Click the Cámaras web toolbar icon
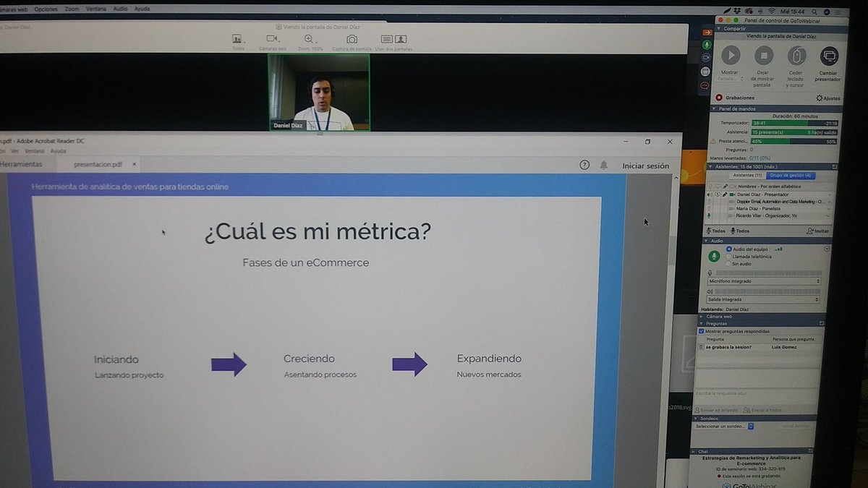Viewport: 868px width, 488px height. point(272,39)
